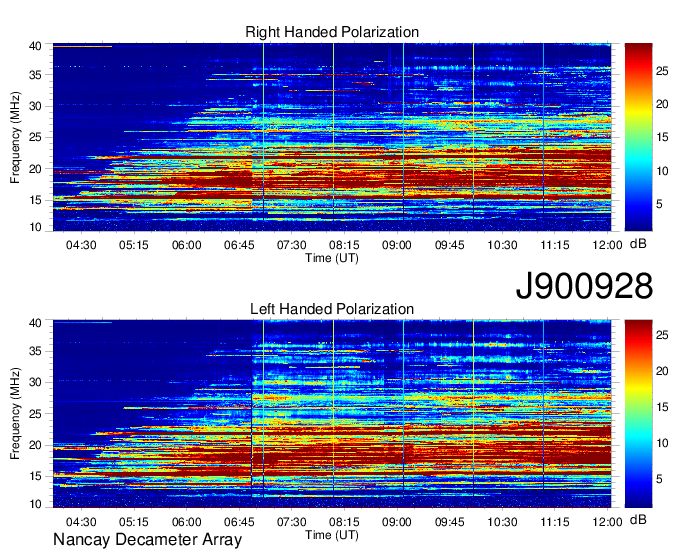Click the 25 MHz tick on left-handed frequency axis
Image resolution: width=680 pixels, height=552 pixels.
(x=35, y=414)
